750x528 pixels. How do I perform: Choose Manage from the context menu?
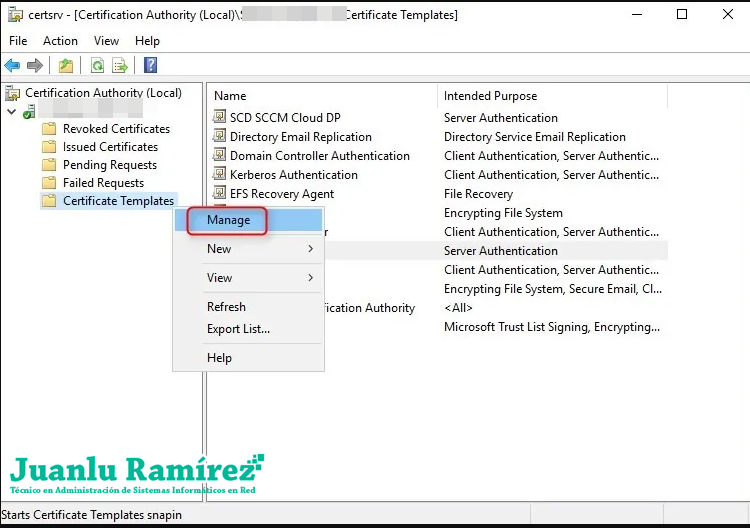tap(228, 220)
